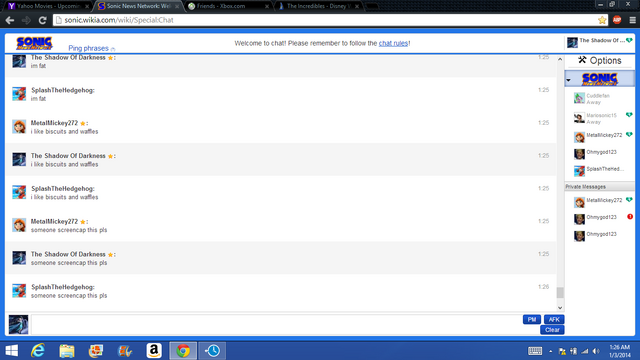This screenshot has width=640, height=360.
Task: Select MetalMickey272 in the user list
Action: 600,137
